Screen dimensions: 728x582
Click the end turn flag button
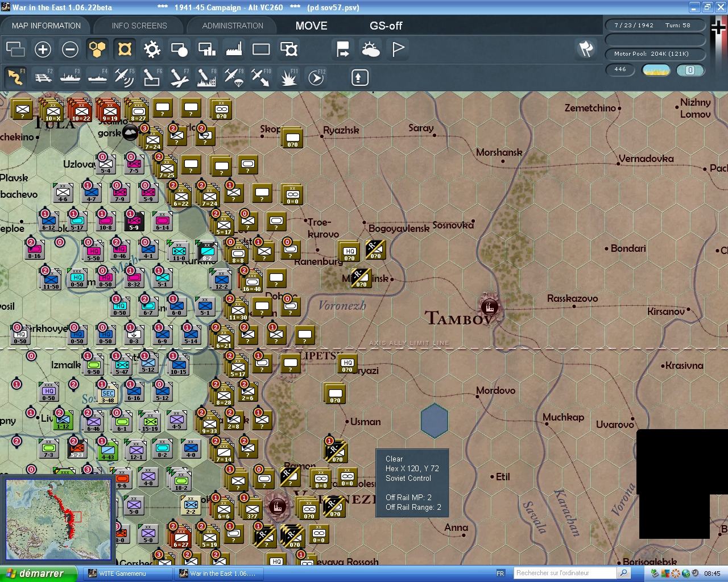tap(397, 49)
